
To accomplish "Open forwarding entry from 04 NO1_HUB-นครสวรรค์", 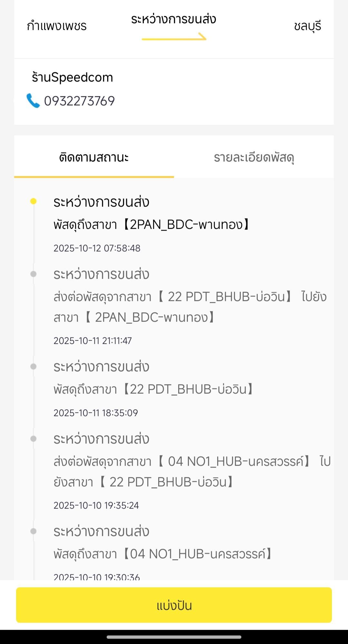I will (192, 472).
